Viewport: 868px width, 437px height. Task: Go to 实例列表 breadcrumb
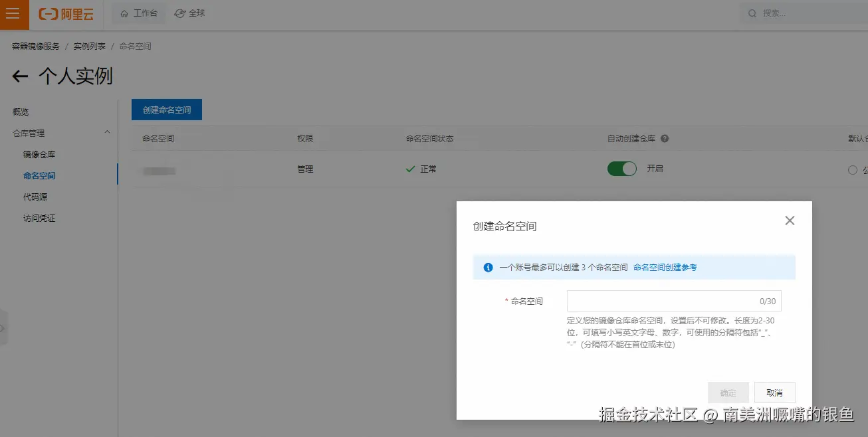click(90, 46)
